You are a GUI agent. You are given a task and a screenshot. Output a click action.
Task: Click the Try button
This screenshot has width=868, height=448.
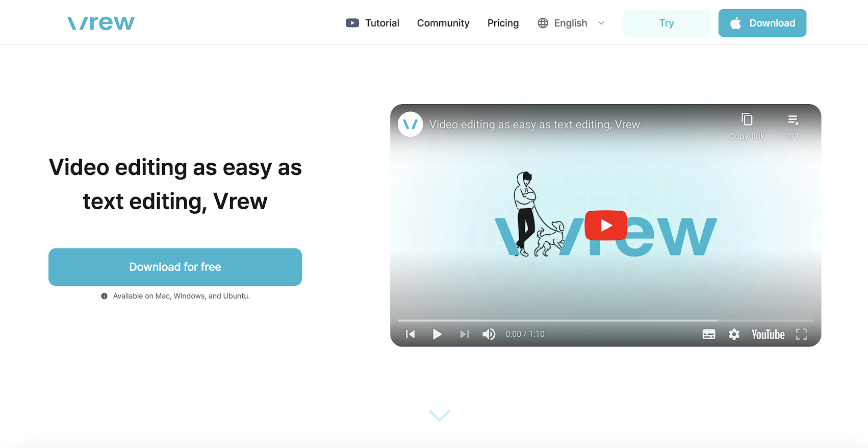tap(667, 23)
